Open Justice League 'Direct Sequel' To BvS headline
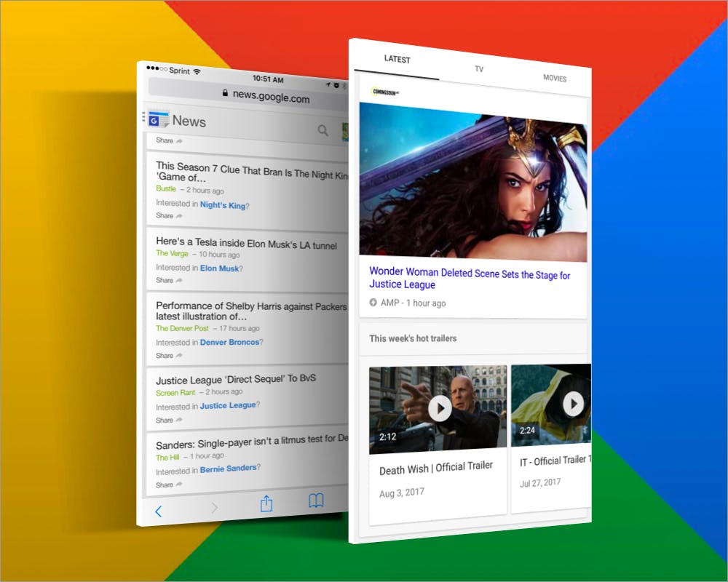Image resolution: width=728 pixels, height=582 pixels. [x=236, y=379]
